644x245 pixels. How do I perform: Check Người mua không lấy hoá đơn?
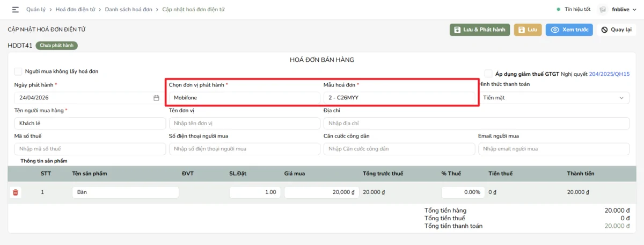[18, 71]
